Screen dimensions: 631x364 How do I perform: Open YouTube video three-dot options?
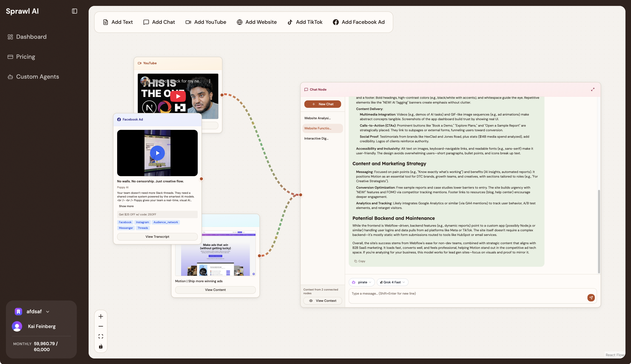[210, 81]
